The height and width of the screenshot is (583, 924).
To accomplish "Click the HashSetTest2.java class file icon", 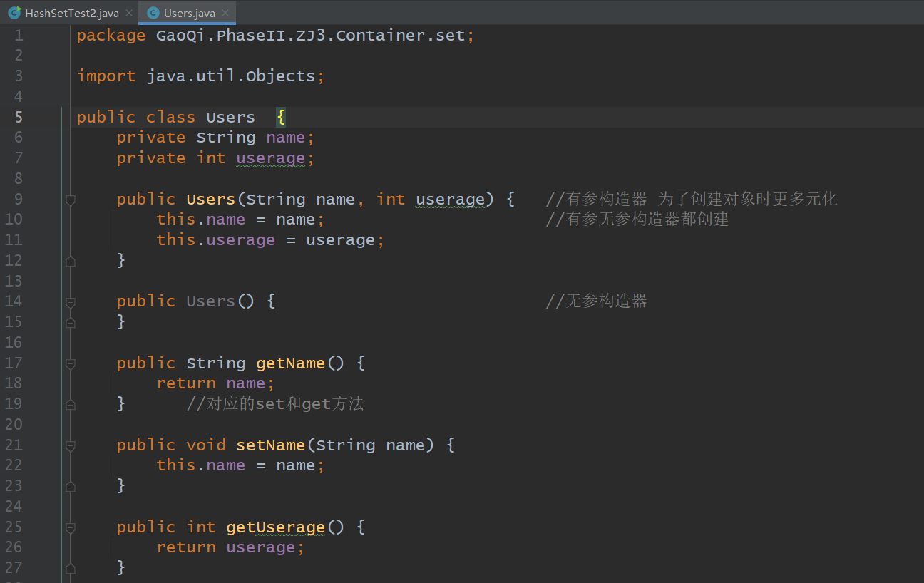I will point(14,13).
